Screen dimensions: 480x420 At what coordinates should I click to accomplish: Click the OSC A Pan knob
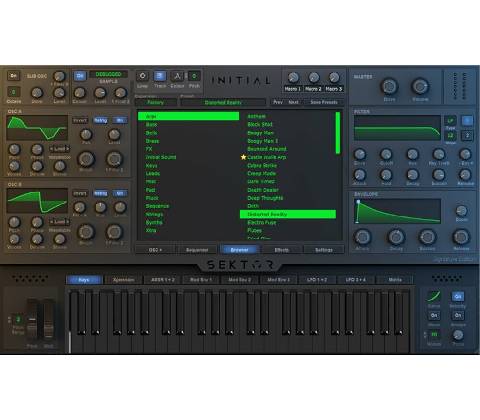coord(86,135)
